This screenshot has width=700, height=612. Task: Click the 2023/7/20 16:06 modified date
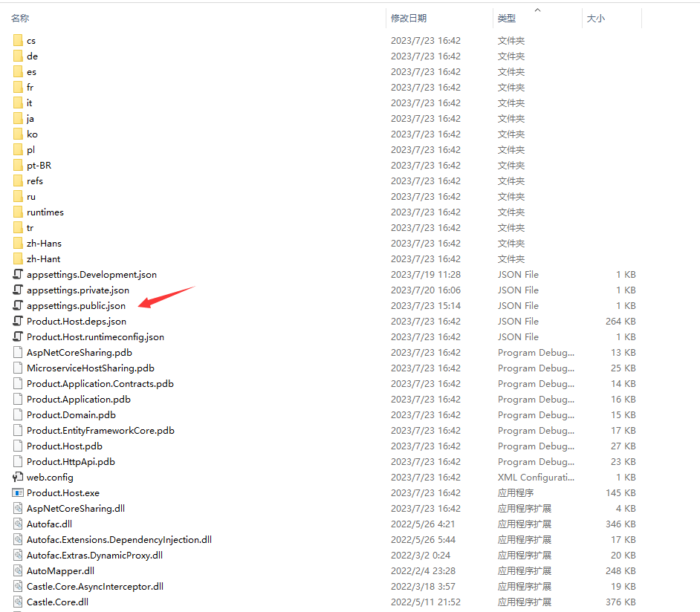tap(426, 290)
